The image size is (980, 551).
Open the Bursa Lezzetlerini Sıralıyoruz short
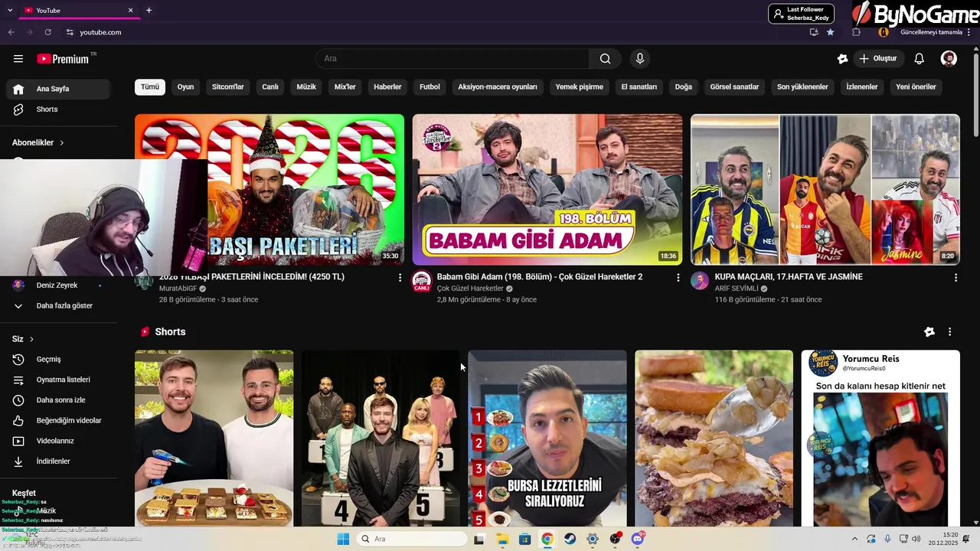coord(547,439)
